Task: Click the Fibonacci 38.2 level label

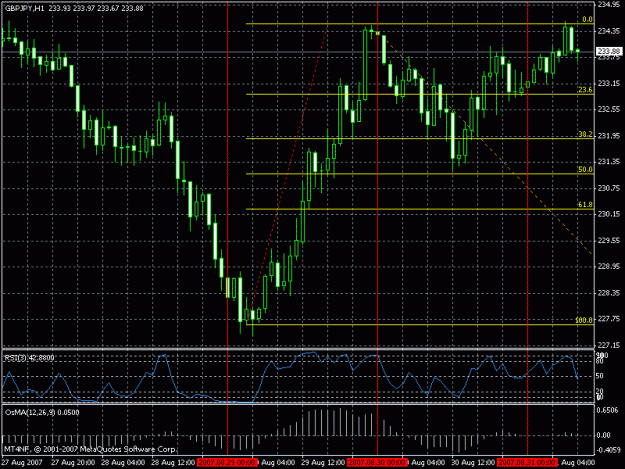Action: [x=585, y=134]
